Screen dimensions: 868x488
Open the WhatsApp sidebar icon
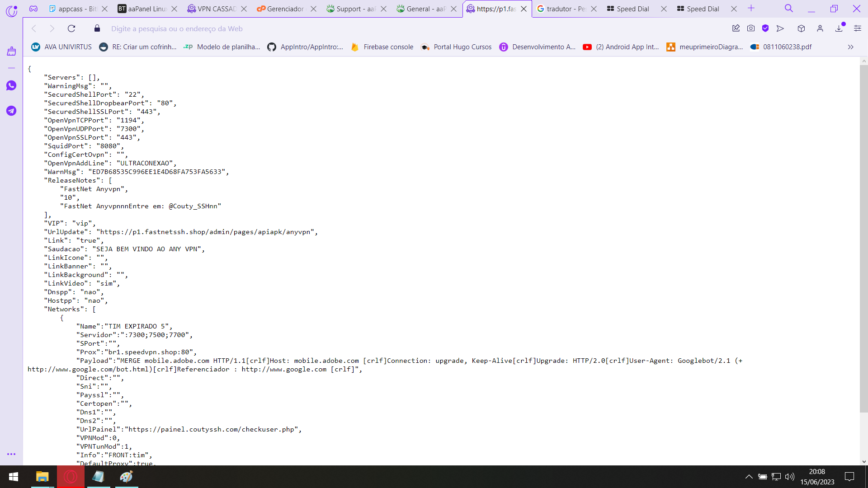pos(11,86)
